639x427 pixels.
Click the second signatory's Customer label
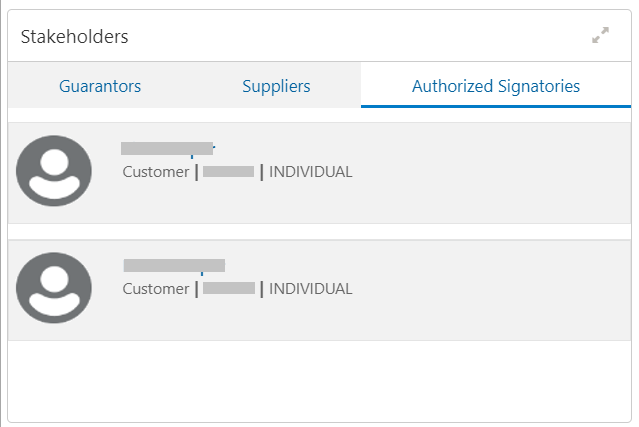156,289
